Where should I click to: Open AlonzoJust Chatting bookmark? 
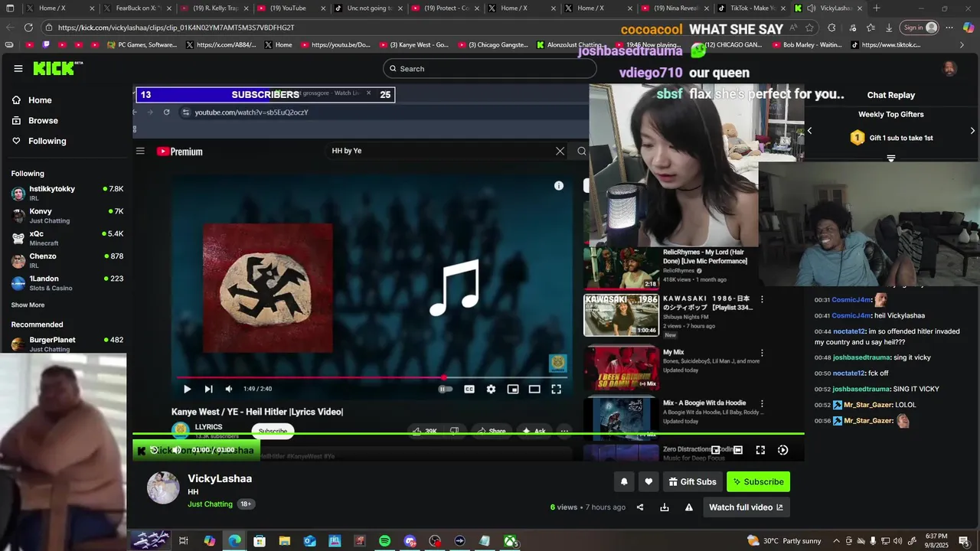pos(569,45)
